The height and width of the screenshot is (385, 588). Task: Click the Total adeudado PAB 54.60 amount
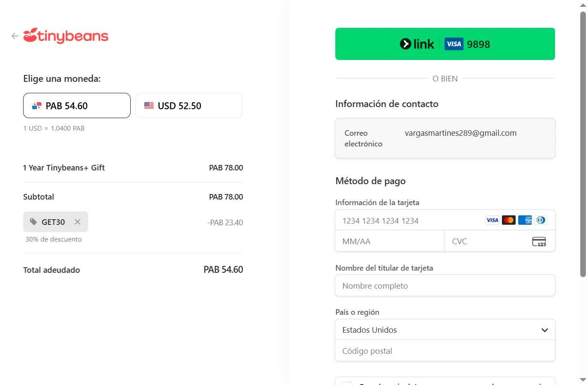coord(223,269)
